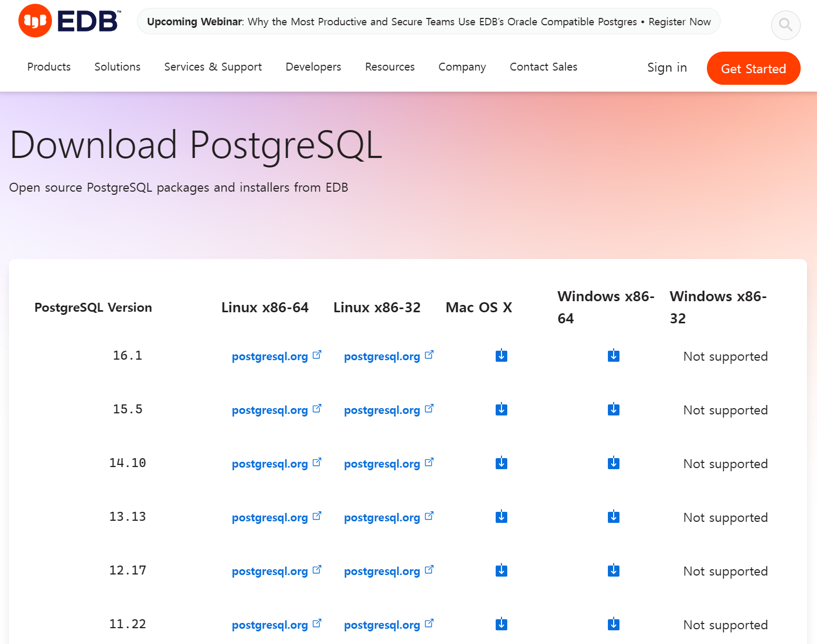Click Not supported in the 16.1 row

tap(725, 356)
